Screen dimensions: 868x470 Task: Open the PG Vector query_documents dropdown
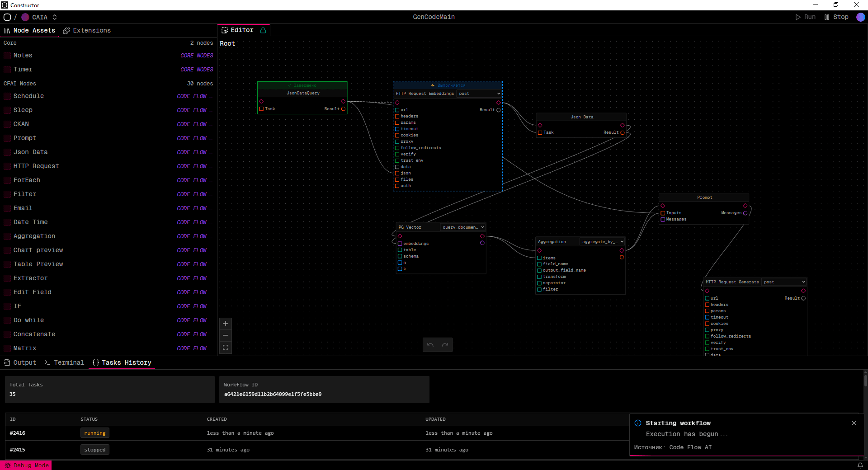pos(463,227)
